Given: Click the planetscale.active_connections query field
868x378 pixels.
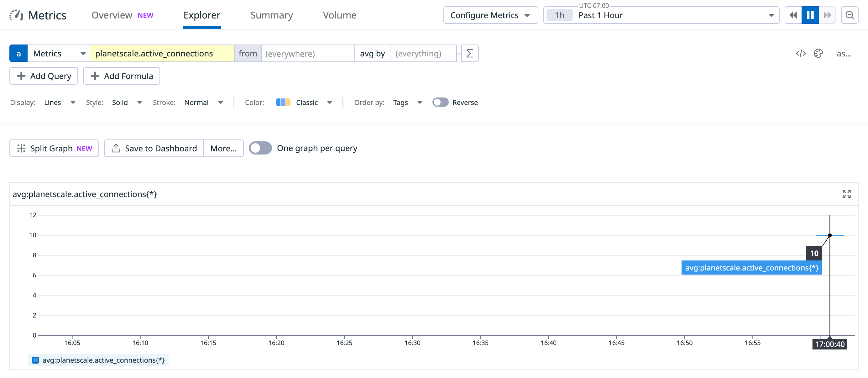Looking at the screenshot, I should [162, 53].
